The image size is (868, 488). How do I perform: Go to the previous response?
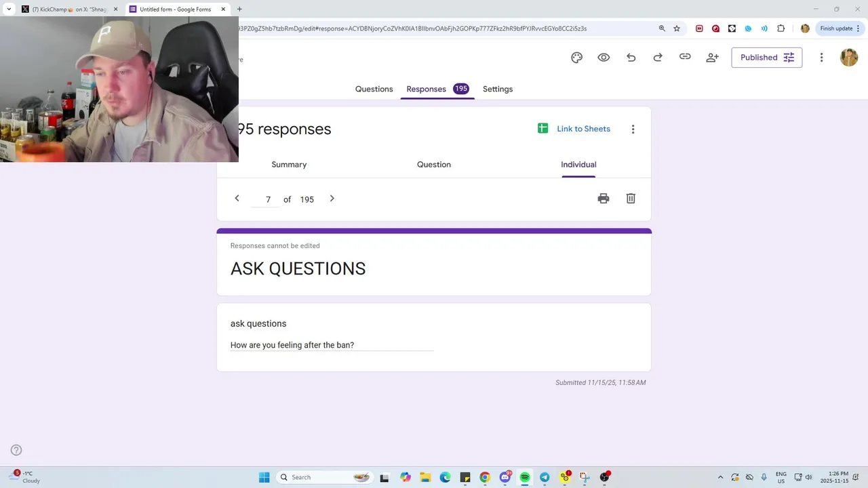(x=237, y=199)
